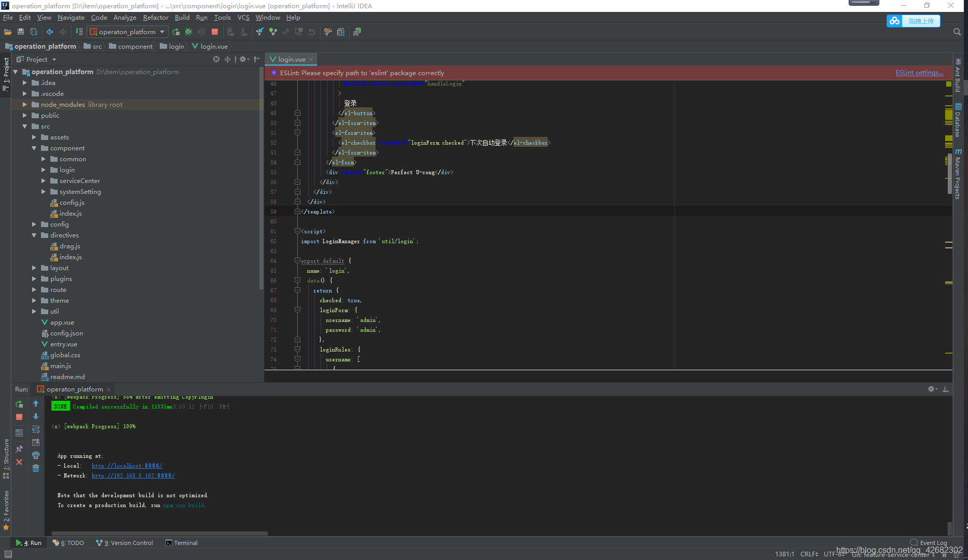Click the VCS Update Project arrow icon

click(259, 32)
